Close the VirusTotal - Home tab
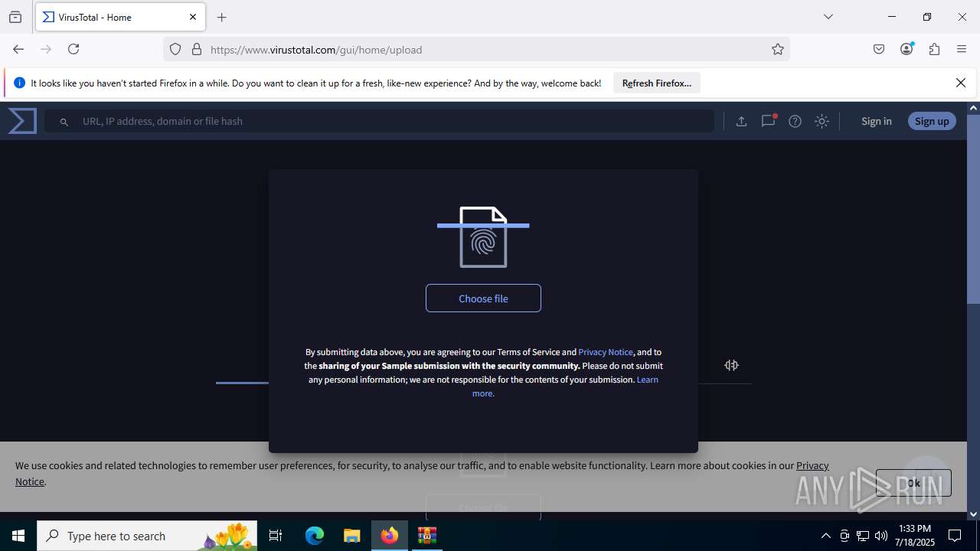980x551 pixels. click(x=193, y=17)
